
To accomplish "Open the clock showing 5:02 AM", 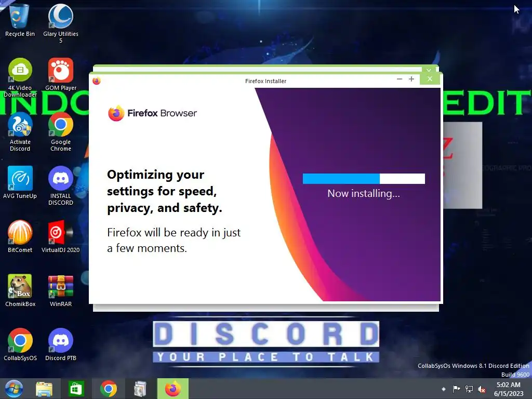I will point(508,389).
